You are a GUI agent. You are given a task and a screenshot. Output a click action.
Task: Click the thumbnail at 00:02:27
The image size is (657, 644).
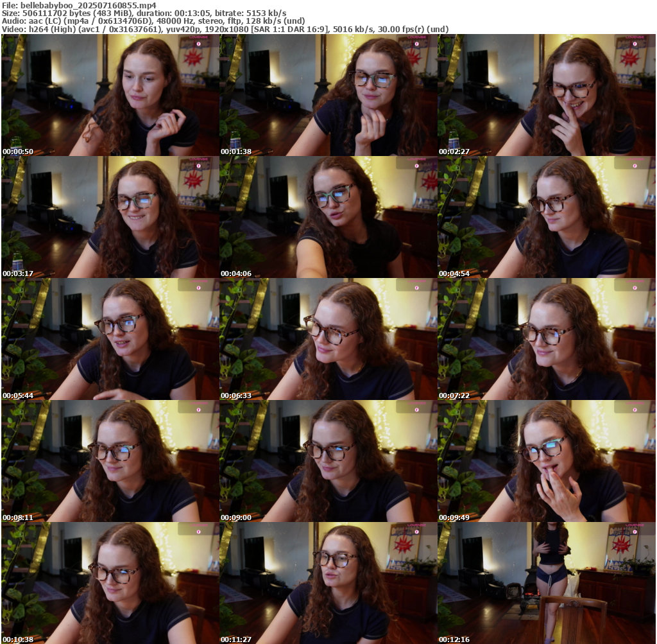click(547, 95)
